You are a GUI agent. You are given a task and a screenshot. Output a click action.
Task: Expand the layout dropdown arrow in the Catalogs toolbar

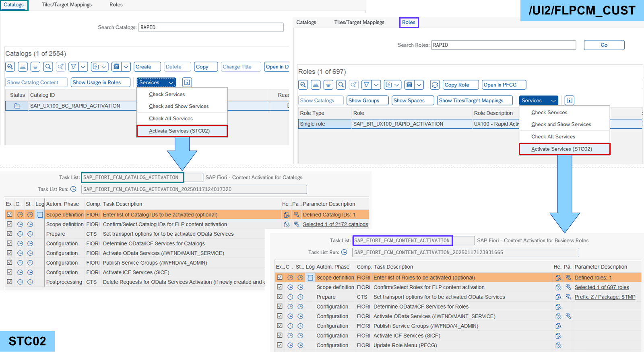[126, 67]
